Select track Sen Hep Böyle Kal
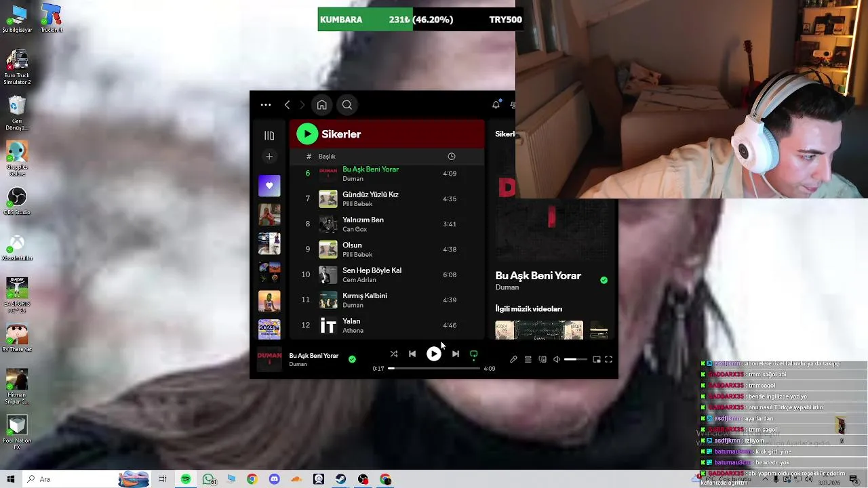Screen dimensions: 868x488 (387, 274)
